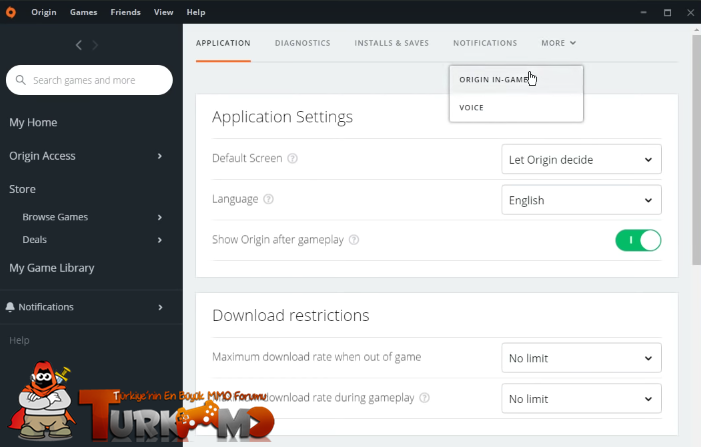Expand Browse Games submenu
Screen dimensions: 701x447
pyautogui.click(x=160, y=217)
